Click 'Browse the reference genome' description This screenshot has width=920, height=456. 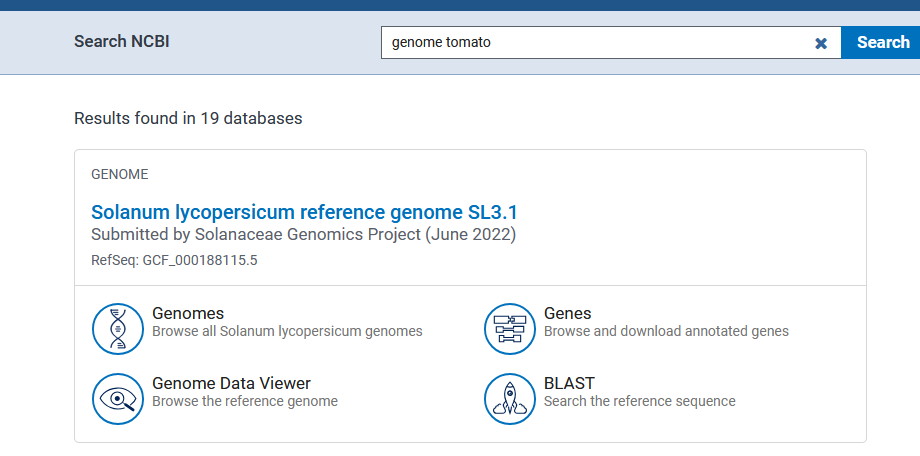pos(245,401)
